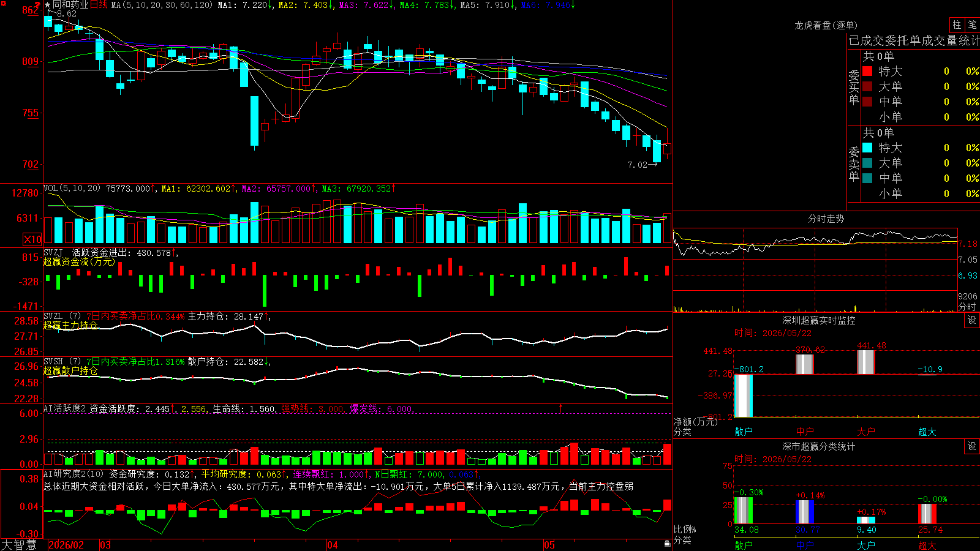The image size is (980, 551).
Task: Click the teal 中单 swatch under 委卖单
Action: (x=867, y=178)
